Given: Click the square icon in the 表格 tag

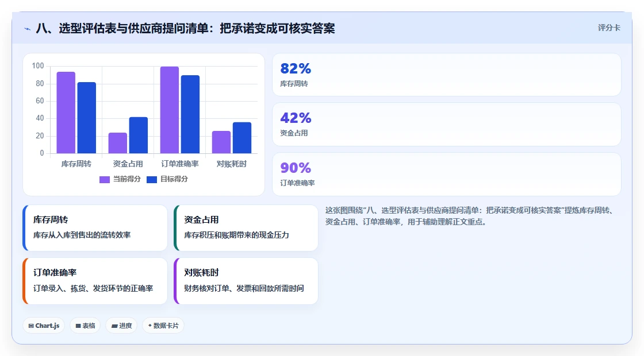Looking at the screenshot, I should pos(78,326).
